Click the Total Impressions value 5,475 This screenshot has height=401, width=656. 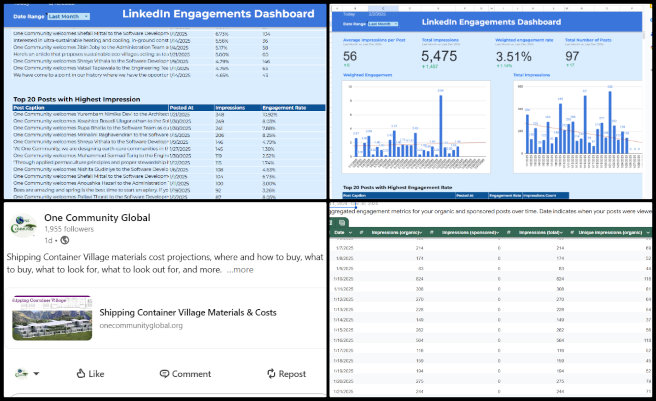439,56
